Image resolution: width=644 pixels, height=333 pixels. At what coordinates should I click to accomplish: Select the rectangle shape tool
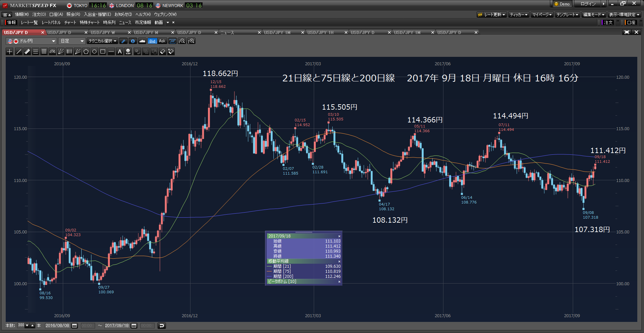[x=103, y=51]
